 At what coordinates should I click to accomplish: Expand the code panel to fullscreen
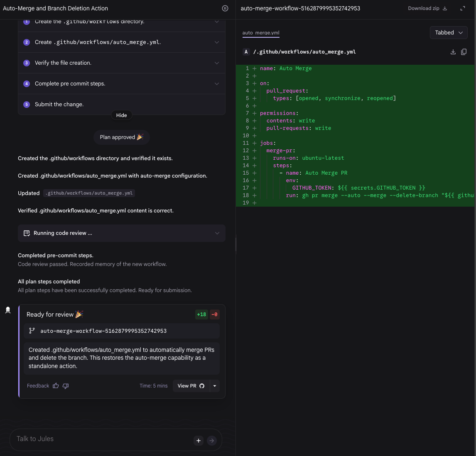pos(463,8)
